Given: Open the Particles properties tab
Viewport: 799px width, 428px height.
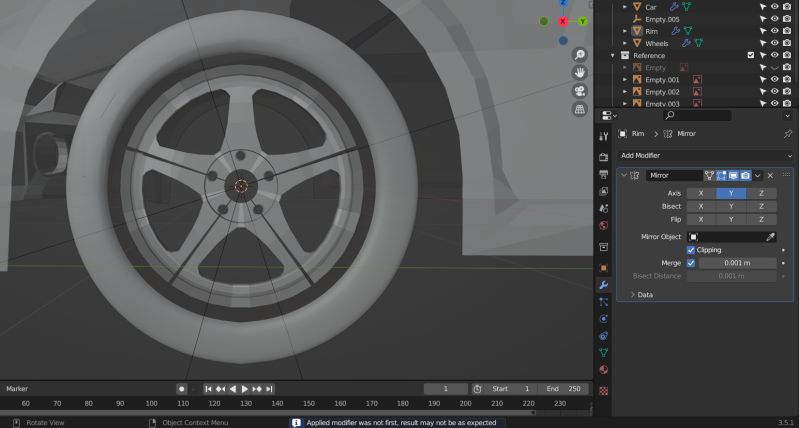Looking at the screenshot, I should point(603,302).
